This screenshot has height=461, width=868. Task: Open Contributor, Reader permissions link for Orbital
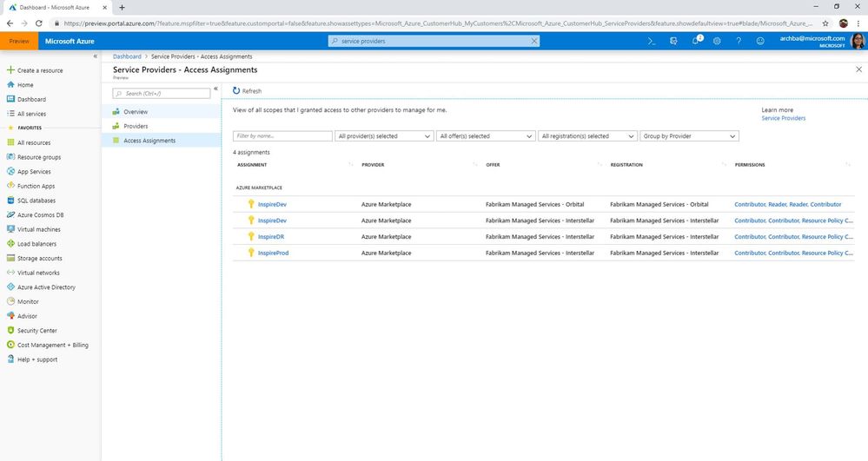click(788, 204)
